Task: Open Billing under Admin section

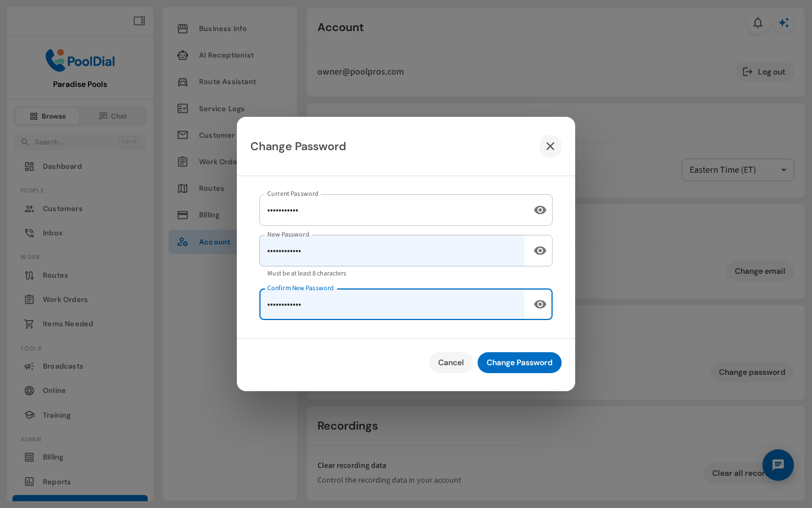Action: click(80, 457)
